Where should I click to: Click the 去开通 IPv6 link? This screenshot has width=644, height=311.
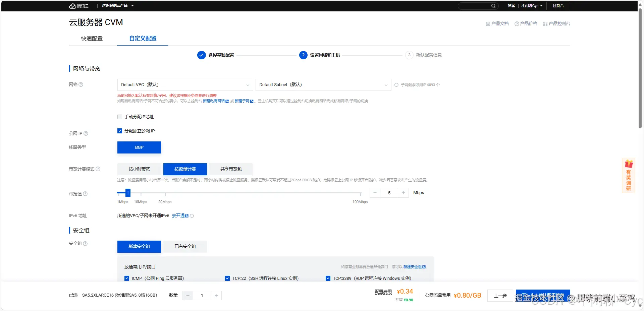coord(180,216)
